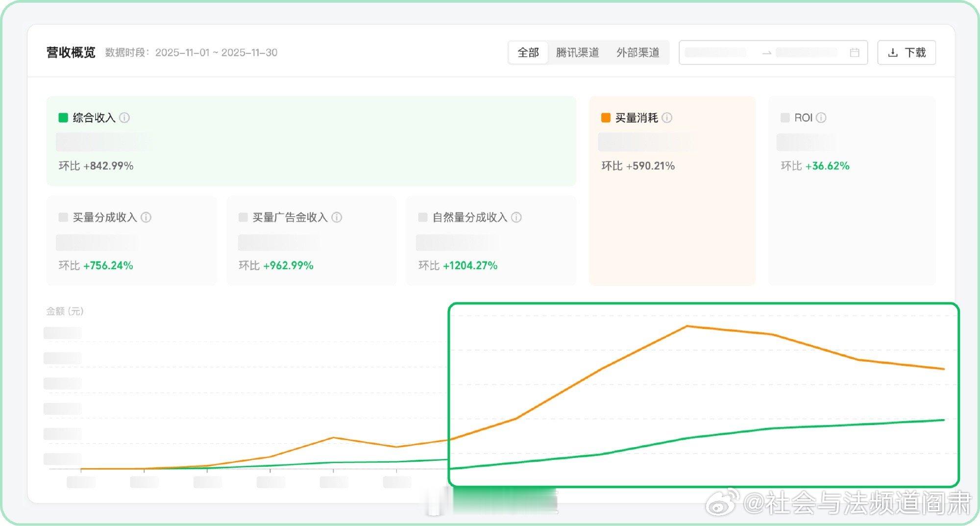Click the info icon beside 综合收入
Image resolution: width=980 pixels, height=526 pixels.
pyautogui.click(x=124, y=118)
